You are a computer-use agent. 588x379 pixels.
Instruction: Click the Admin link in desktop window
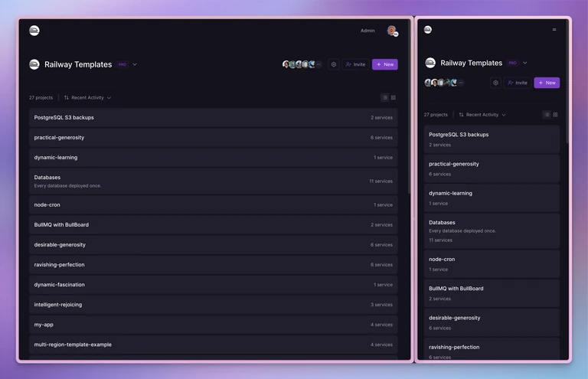point(367,31)
